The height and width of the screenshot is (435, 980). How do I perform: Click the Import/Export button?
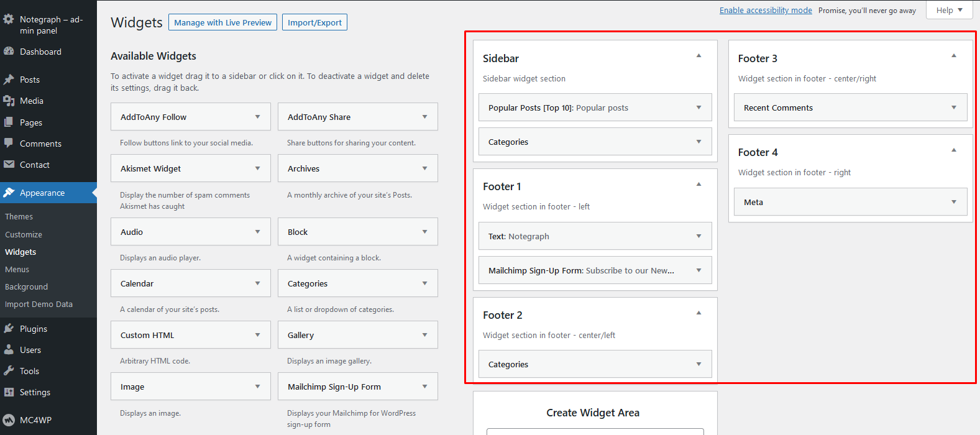point(314,22)
